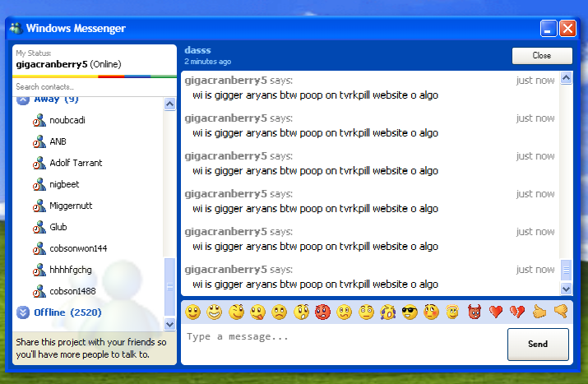The height and width of the screenshot is (384, 588).
Task: Click the chat scrollbar up arrow
Action: click(x=566, y=79)
